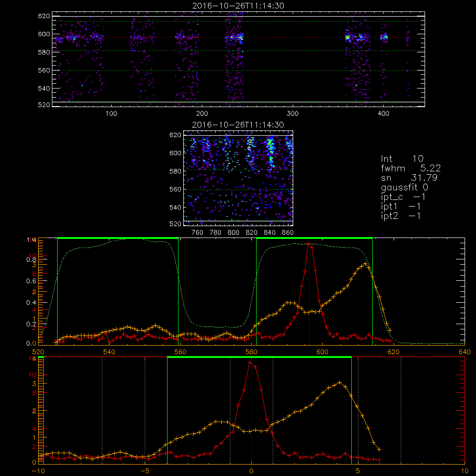Click x-axis label 200 of top image

(x=202, y=114)
